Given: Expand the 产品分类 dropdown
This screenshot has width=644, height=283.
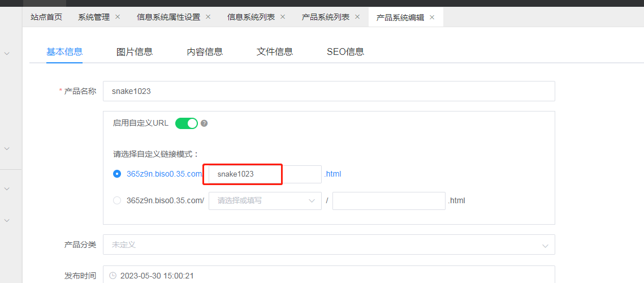Looking at the screenshot, I should click(x=329, y=245).
